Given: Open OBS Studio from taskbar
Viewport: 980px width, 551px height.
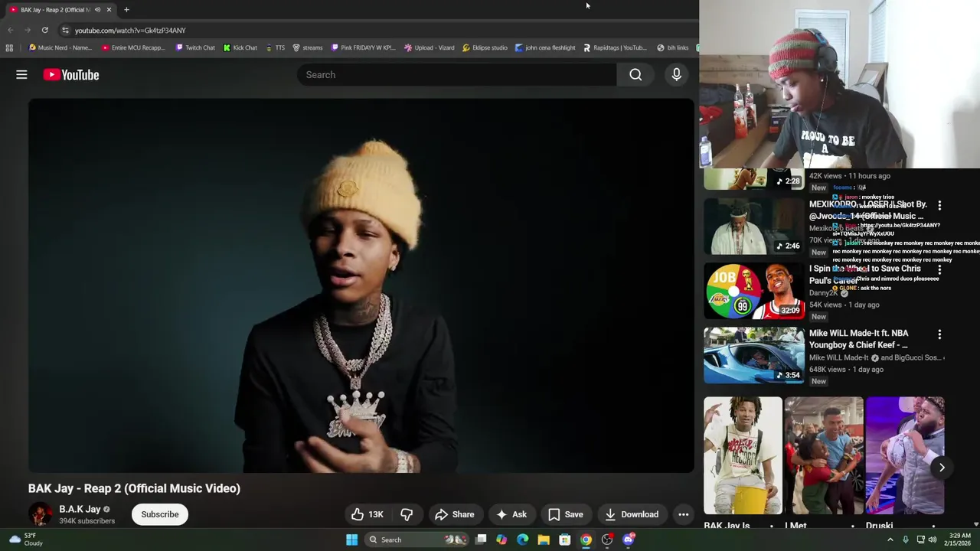Looking at the screenshot, I should [607, 540].
